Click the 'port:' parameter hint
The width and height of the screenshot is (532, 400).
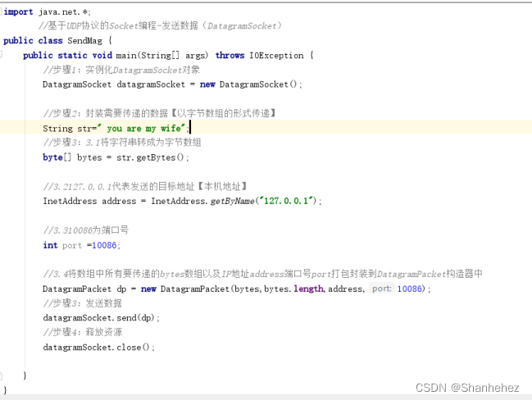click(x=381, y=289)
